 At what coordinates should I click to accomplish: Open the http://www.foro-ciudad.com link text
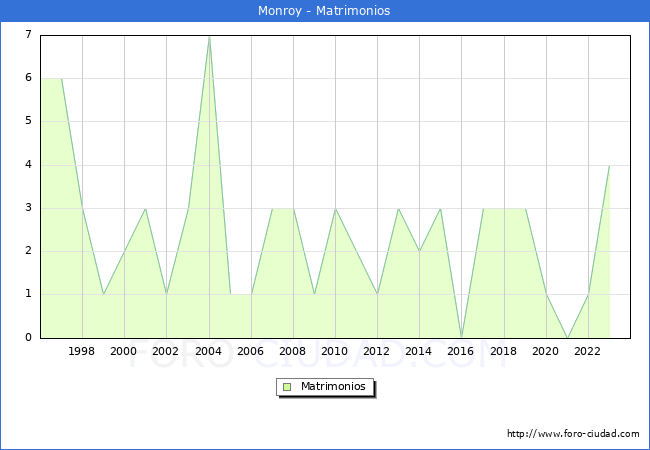[573, 434]
